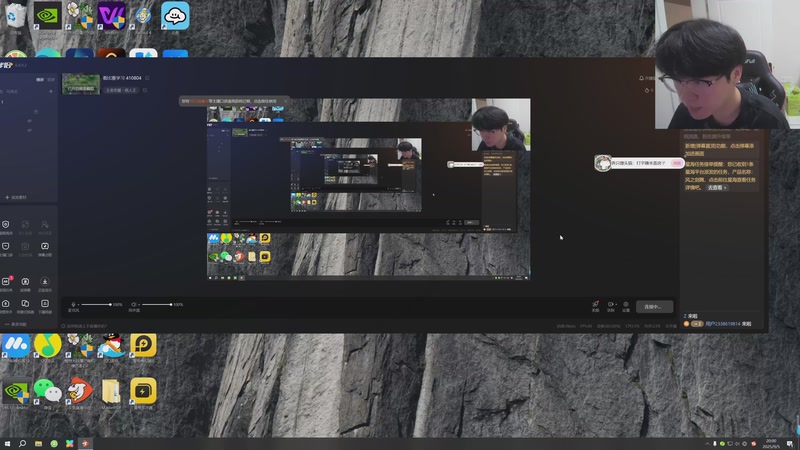
Task: Open the QQ penguin game desktop shortcut
Action: 111,345
